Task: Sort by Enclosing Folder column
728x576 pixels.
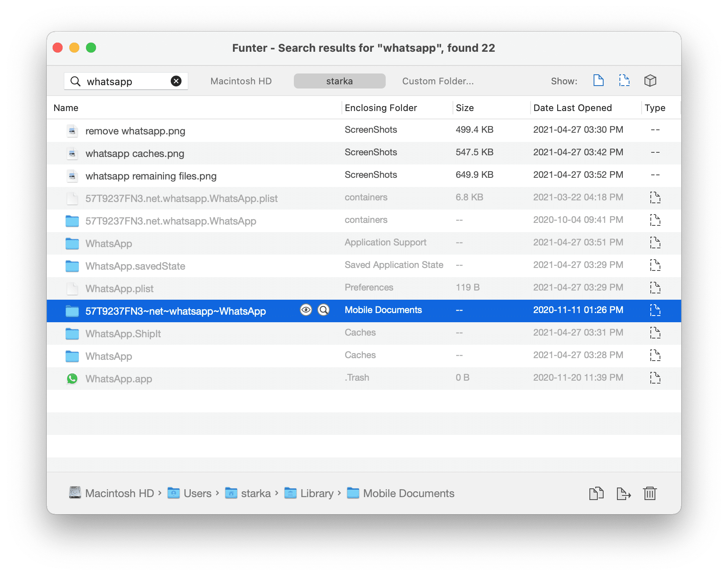Action: (381, 108)
